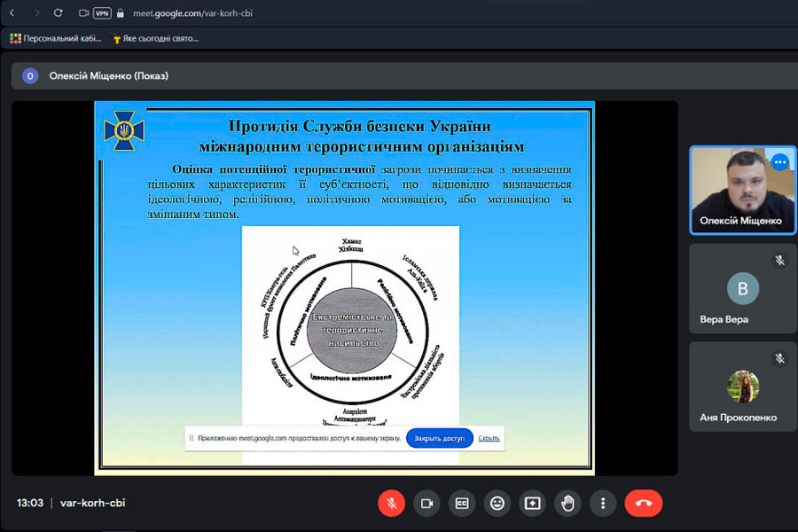798x532 pixels.
Task: Reload the Google Meet page
Action: tap(58, 12)
